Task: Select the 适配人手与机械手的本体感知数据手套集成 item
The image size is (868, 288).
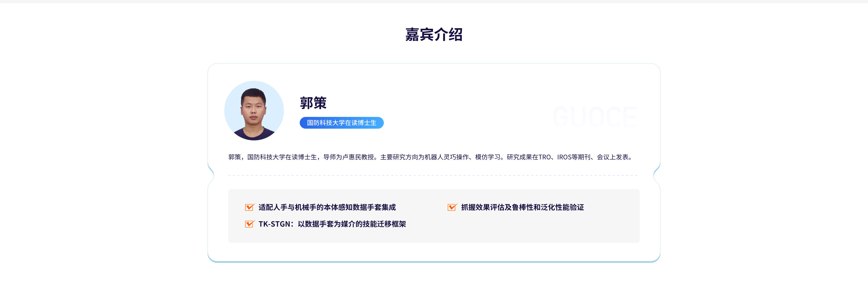Action: point(327,207)
